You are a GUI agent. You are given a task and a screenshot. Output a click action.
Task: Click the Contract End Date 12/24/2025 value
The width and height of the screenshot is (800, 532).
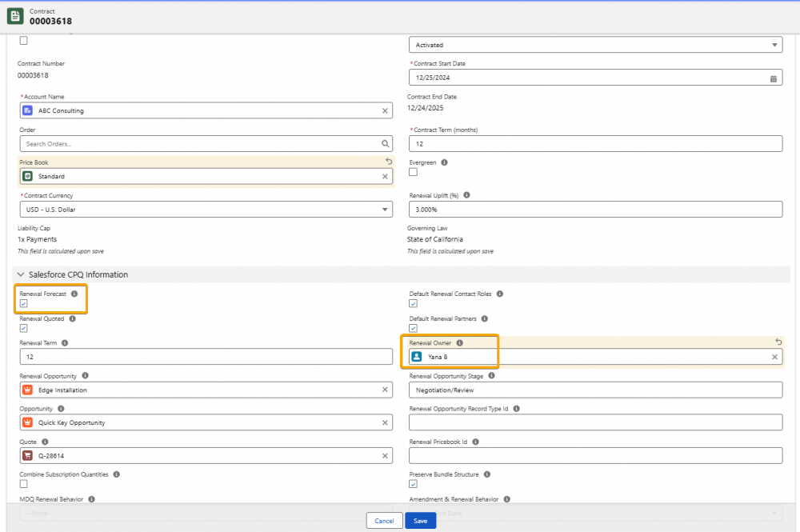coord(425,108)
